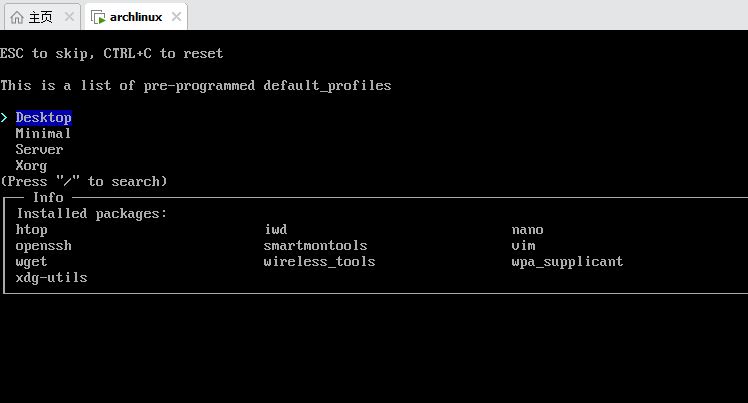Switch to the 主页 tab
748x403 pixels.
(42, 17)
